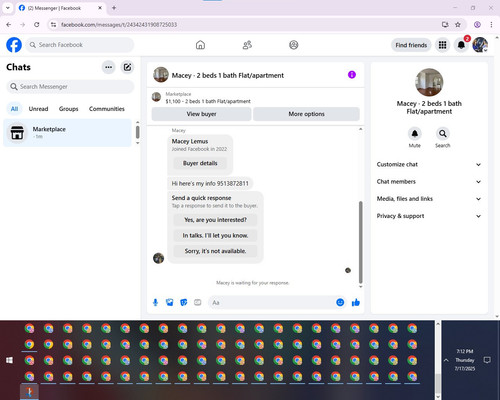This screenshot has width=500, height=400.
Task: Click the site information icon in address bar
Action: click(53, 24)
